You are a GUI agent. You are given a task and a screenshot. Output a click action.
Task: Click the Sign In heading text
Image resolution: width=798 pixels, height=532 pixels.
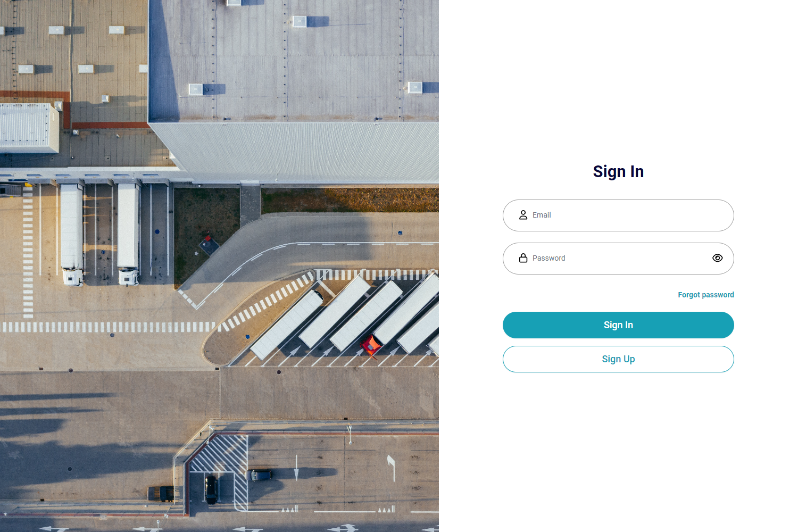tap(618, 171)
